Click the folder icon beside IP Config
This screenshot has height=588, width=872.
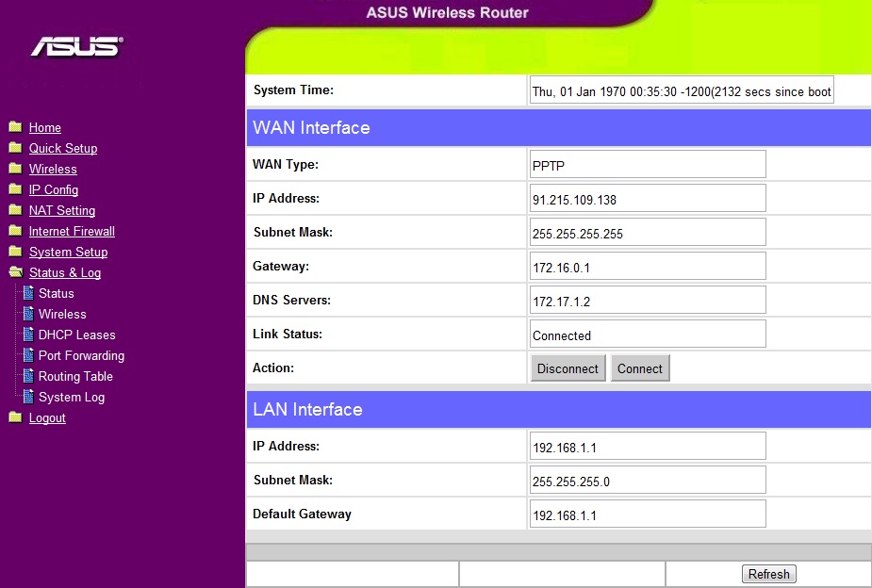pyautogui.click(x=16, y=189)
